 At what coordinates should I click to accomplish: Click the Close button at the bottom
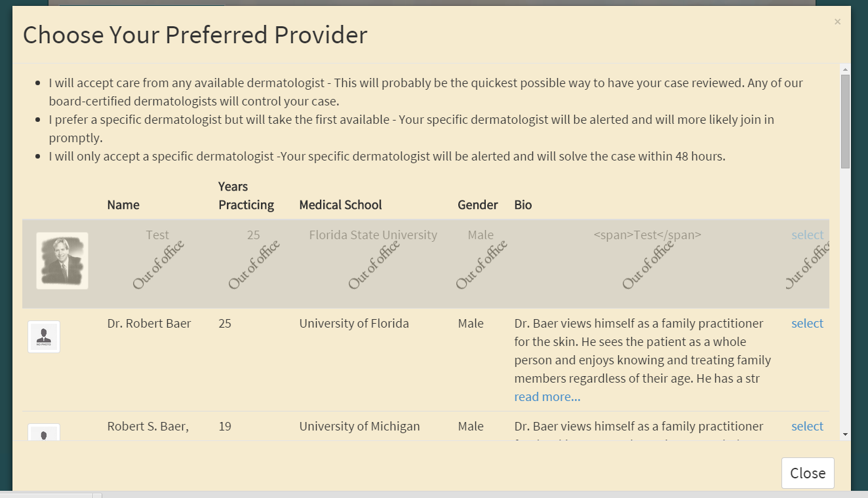pyautogui.click(x=808, y=473)
